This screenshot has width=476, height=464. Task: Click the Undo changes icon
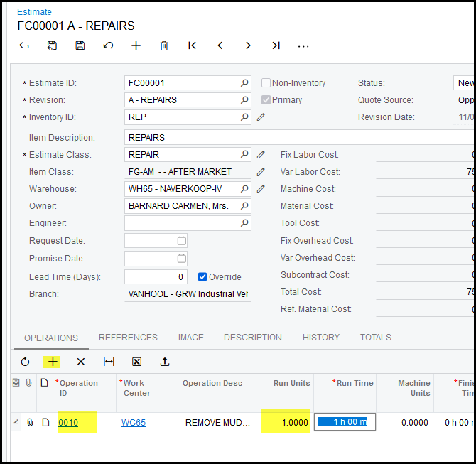[x=108, y=45]
